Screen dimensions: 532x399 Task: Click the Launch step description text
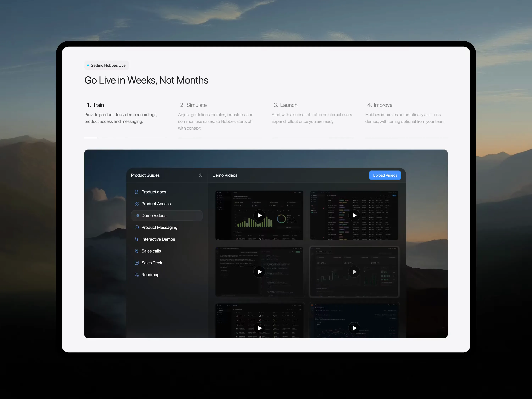(x=312, y=118)
